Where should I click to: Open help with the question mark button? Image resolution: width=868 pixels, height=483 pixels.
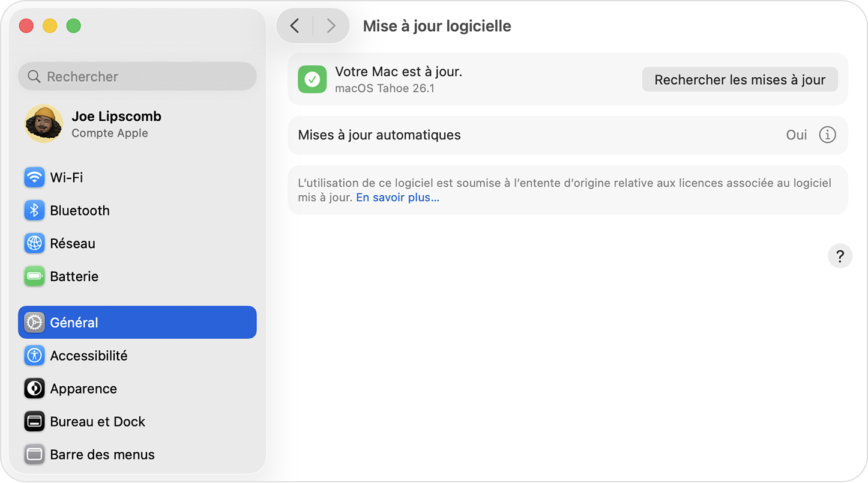(x=840, y=256)
